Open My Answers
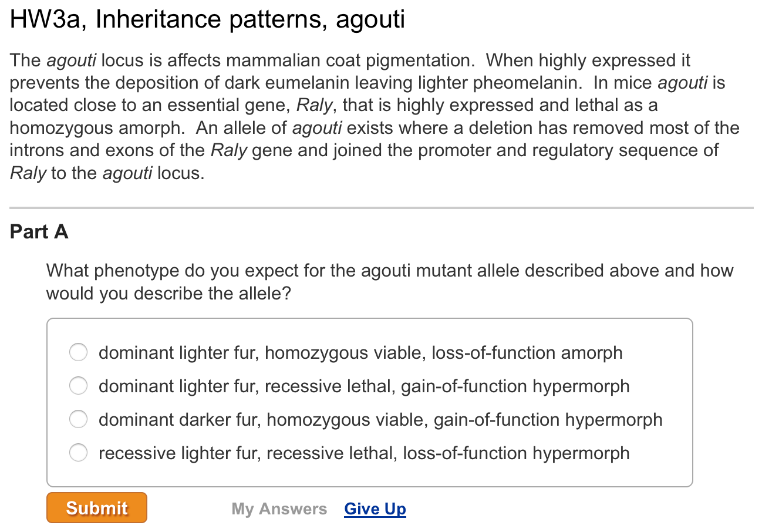This screenshot has height=532, width=762. pyautogui.click(x=279, y=509)
